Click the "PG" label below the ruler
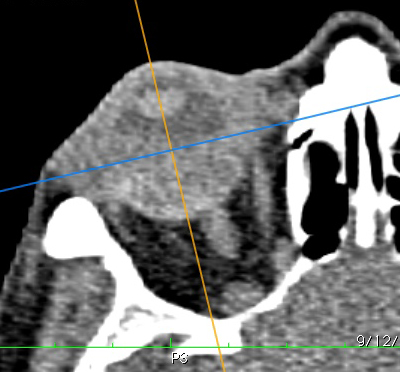This screenshot has height=372, width=400. (x=180, y=358)
